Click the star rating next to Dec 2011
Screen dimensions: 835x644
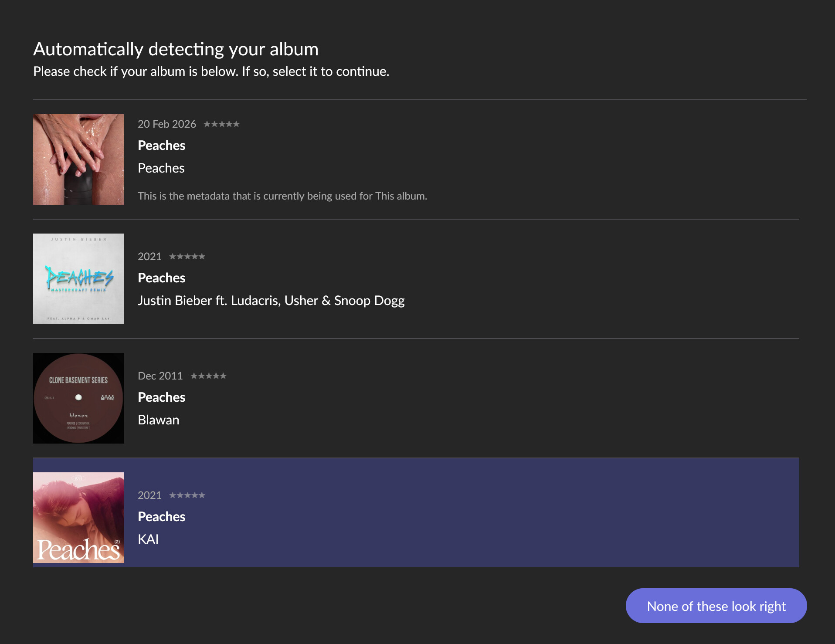[x=208, y=376]
